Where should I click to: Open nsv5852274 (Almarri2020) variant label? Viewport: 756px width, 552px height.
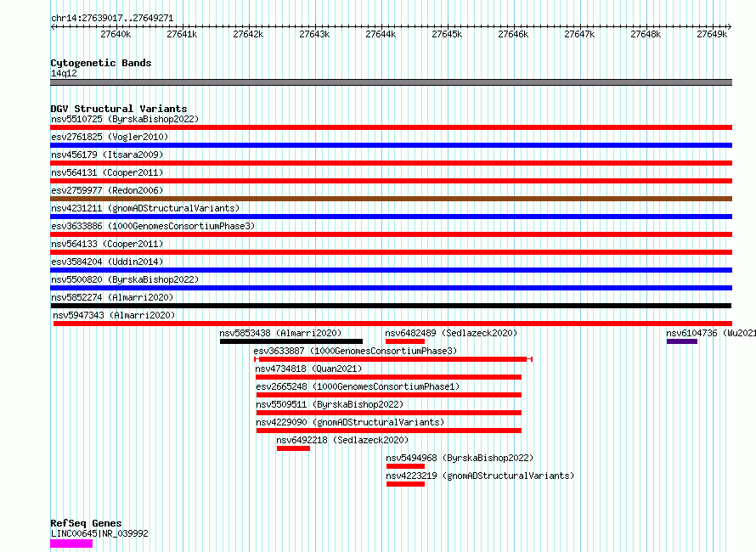112,297
